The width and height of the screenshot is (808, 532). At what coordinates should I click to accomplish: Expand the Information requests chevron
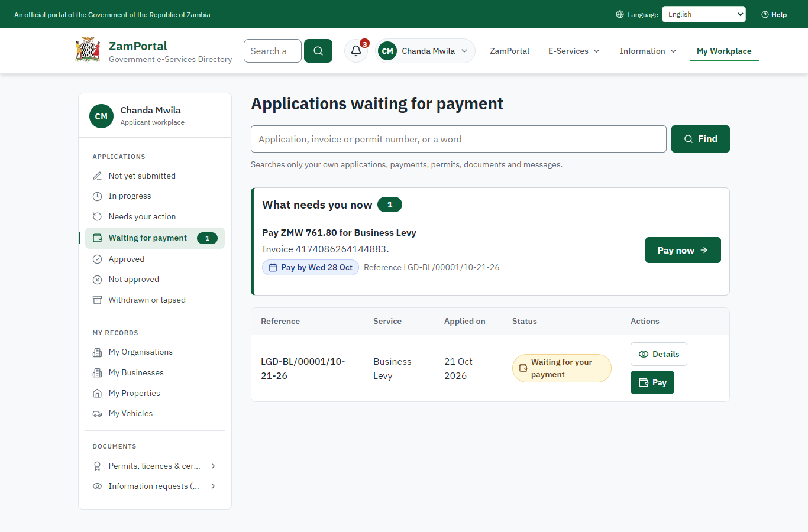(x=213, y=486)
